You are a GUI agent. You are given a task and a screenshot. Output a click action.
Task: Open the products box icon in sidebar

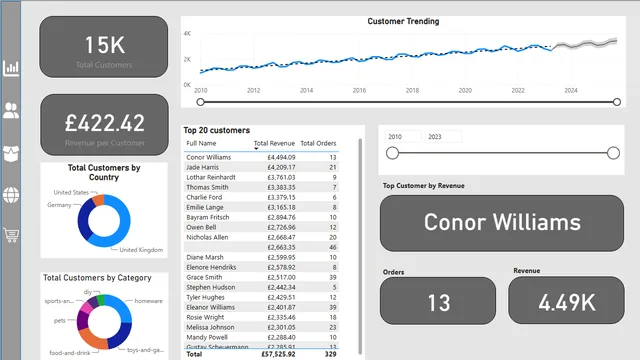pos(11,153)
